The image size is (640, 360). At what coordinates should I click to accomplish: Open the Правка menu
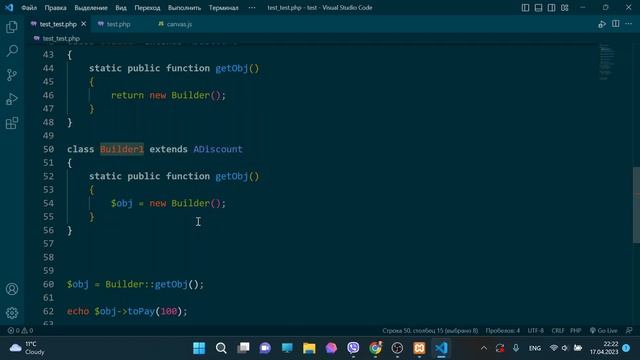click(x=56, y=8)
